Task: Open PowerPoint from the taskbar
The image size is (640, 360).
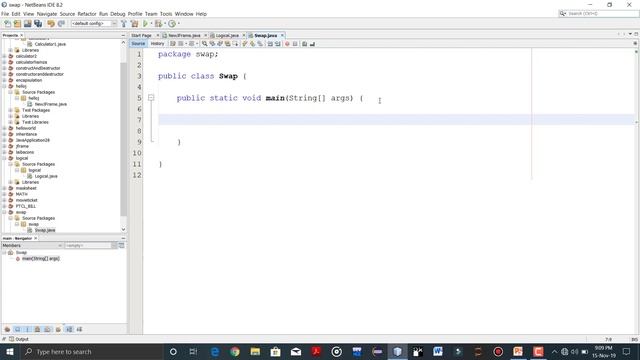Action: 518,351
